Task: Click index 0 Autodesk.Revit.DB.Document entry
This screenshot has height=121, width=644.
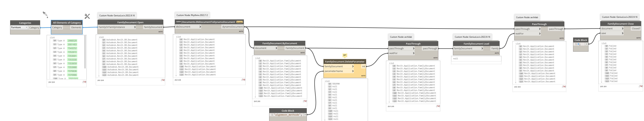Action: (122, 40)
